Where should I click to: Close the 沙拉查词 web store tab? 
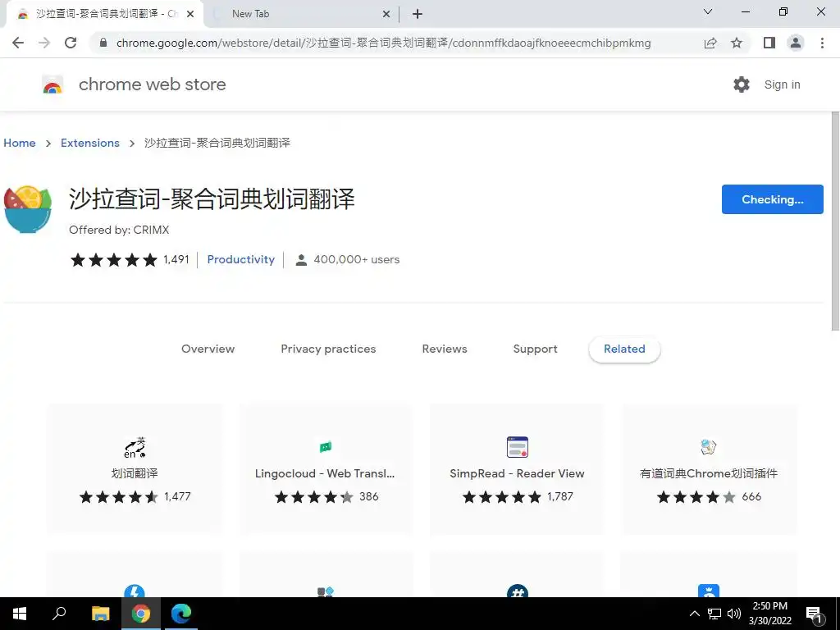(190, 14)
